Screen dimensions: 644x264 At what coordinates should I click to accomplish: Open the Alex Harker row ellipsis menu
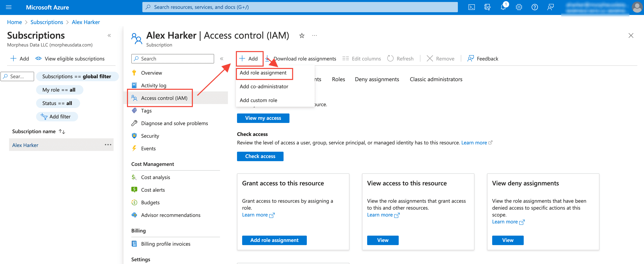108,145
